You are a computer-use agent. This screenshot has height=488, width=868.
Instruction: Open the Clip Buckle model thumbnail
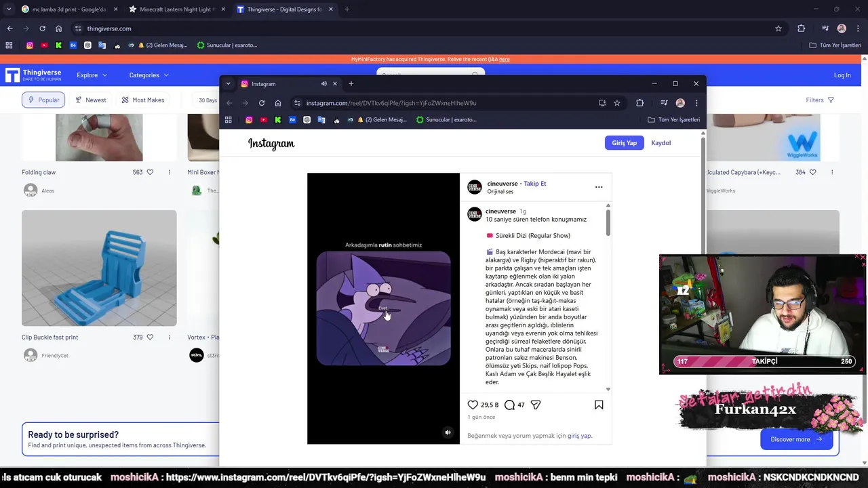coord(99,268)
